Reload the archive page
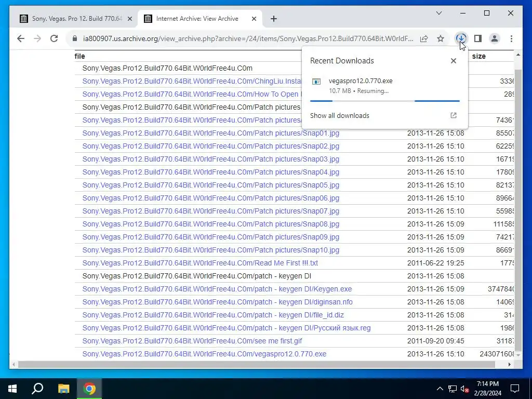The height and width of the screenshot is (399, 532). point(54,38)
